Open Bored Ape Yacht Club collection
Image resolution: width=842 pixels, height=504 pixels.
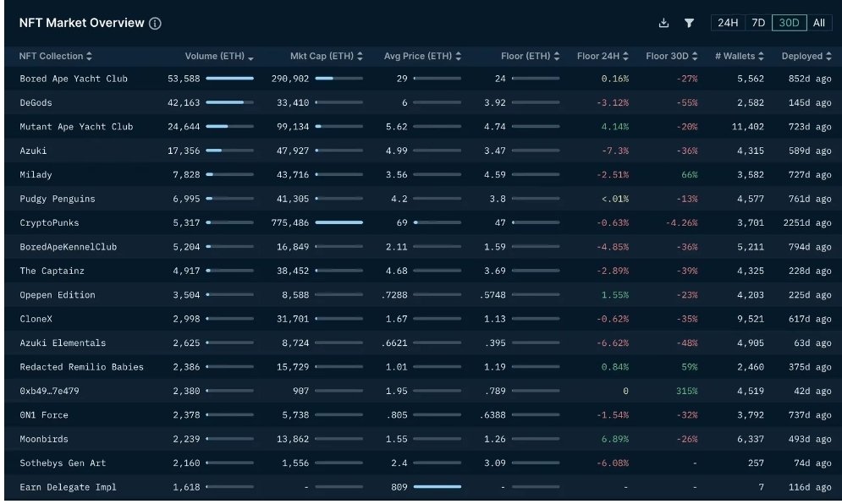pos(74,79)
